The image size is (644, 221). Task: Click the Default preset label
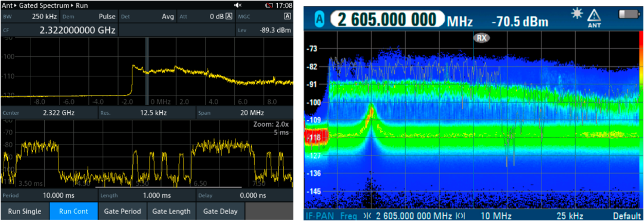tap(627, 216)
